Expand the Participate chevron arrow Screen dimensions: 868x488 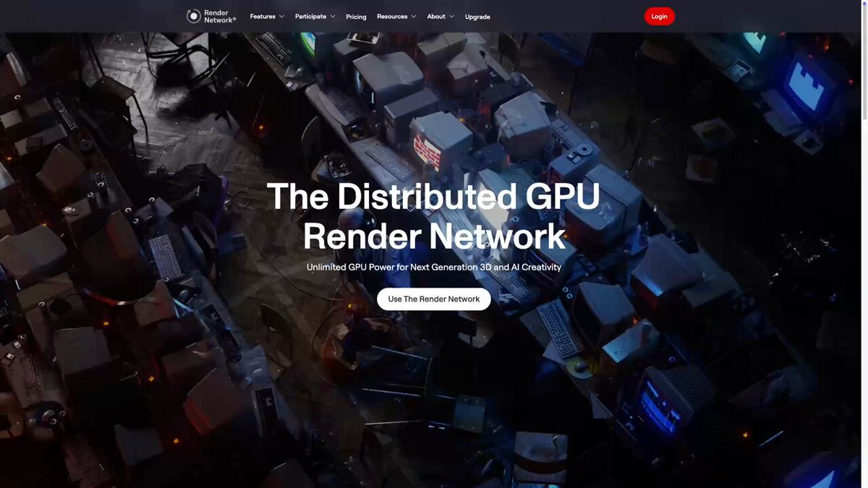point(333,17)
